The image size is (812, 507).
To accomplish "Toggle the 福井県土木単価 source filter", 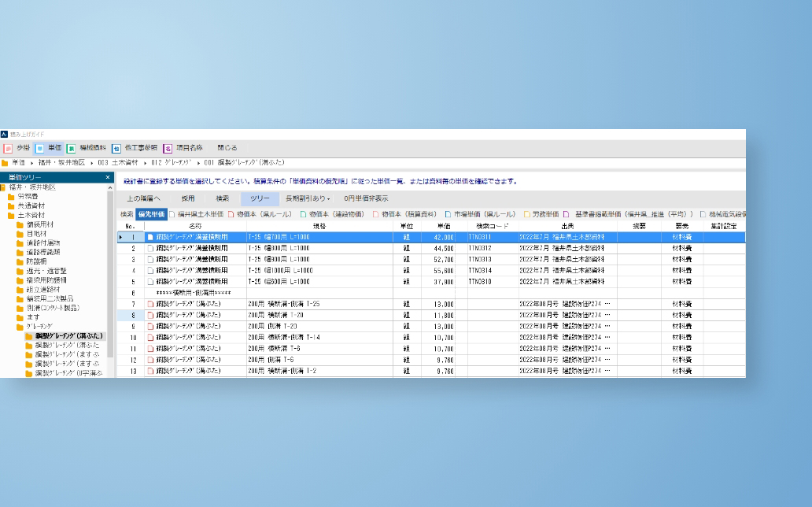I will coord(172,213).
